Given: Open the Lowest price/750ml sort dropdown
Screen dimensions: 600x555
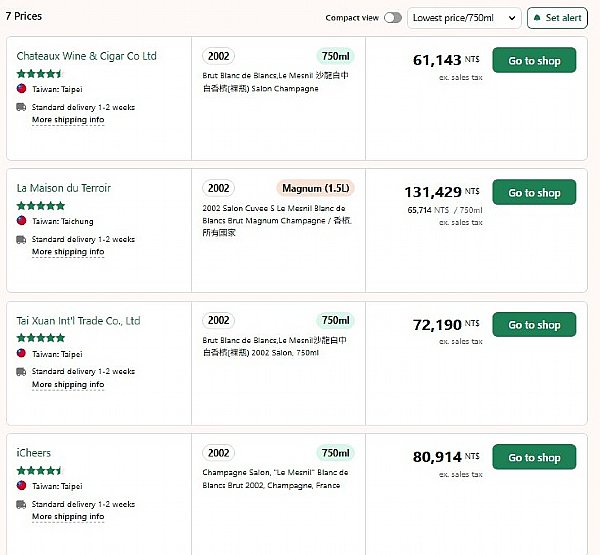Looking at the screenshot, I should point(464,18).
